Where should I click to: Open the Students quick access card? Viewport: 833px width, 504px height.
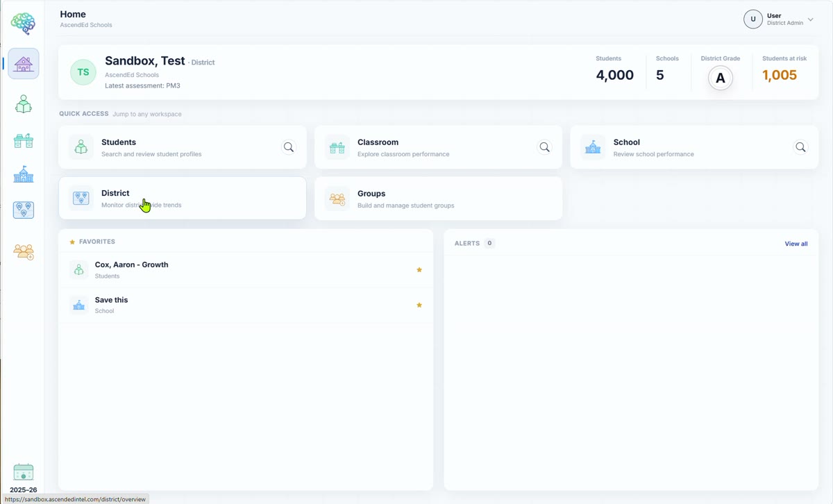click(183, 147)
